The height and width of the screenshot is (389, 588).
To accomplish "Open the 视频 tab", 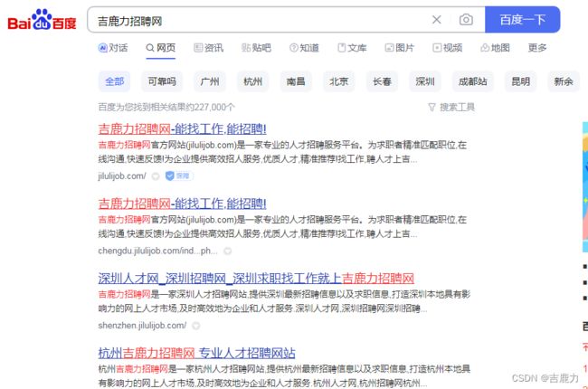I will point(448,48).
